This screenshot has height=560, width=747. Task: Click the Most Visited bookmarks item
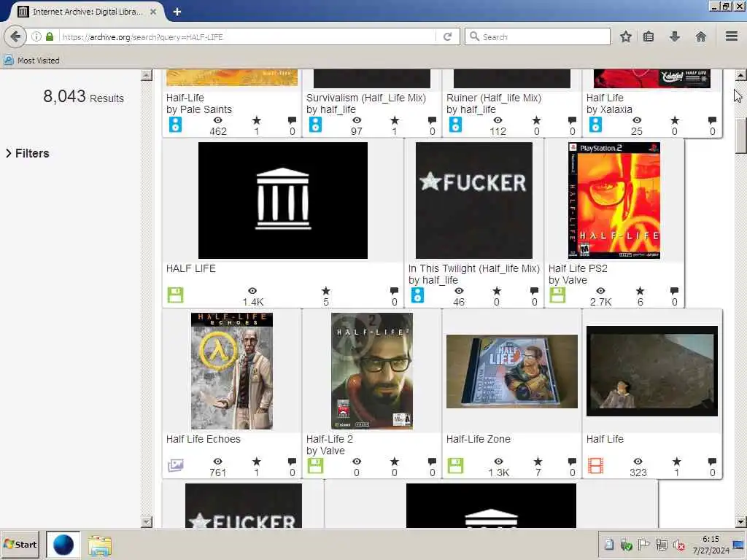(32, 61)
